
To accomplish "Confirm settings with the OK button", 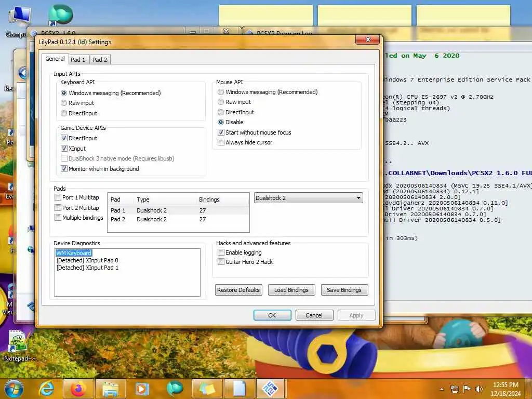I will (x=272, y=315).
